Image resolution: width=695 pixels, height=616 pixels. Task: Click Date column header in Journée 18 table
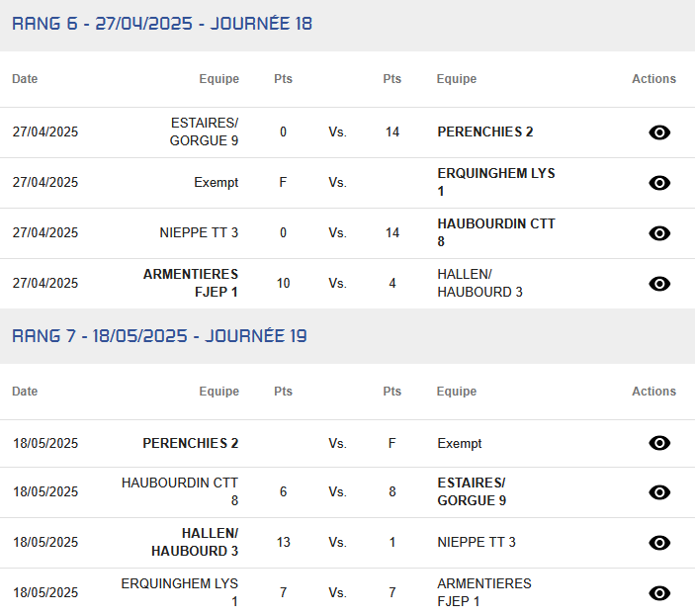click(25, 79)
